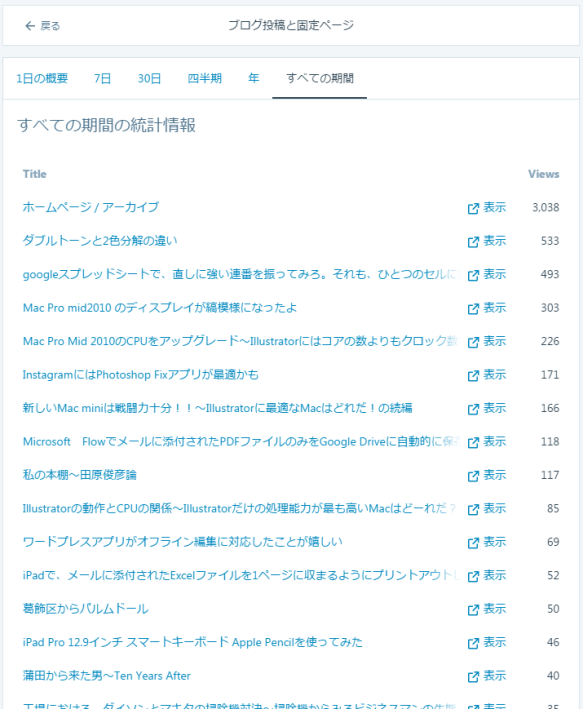Open external icon for 私の本棚～田原俊彦論 row
Screen dimensions: 583x709
click(x=473, y=476)
